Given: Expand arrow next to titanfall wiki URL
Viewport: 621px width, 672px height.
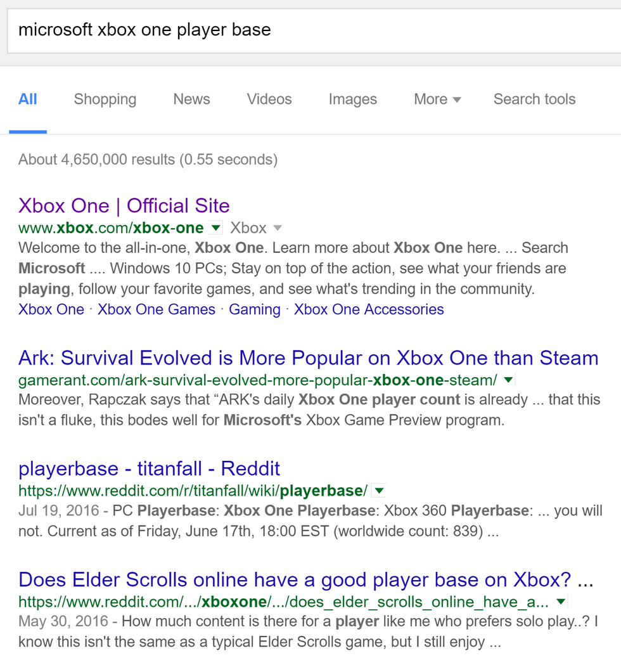Looking at the screenshot, I should pos(378,491).
